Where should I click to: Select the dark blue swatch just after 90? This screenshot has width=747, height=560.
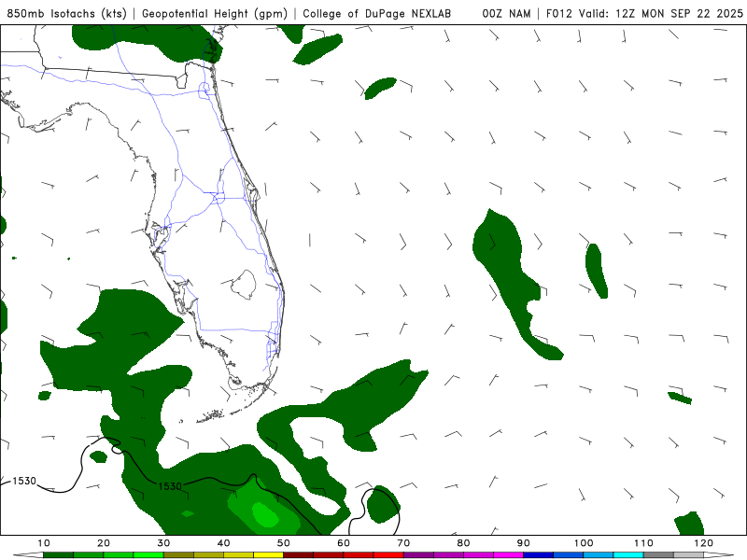point(539,555)
